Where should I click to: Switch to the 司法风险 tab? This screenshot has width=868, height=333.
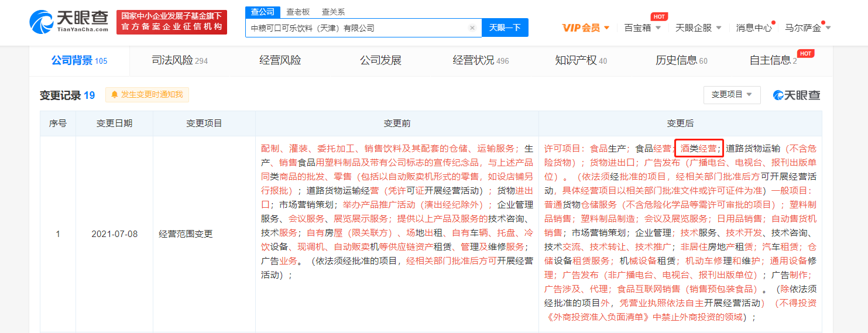[180, 60]
